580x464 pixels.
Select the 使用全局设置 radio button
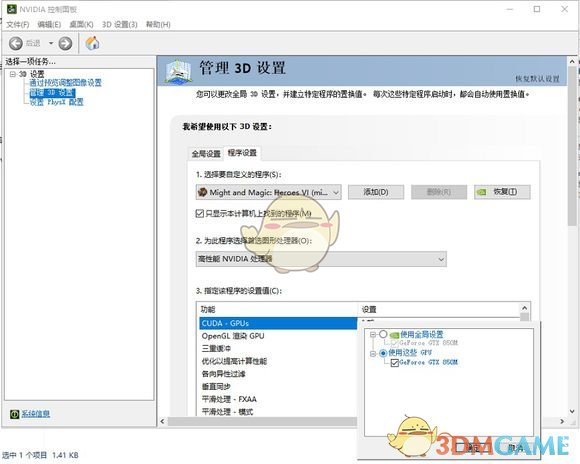tap(383, 334)
